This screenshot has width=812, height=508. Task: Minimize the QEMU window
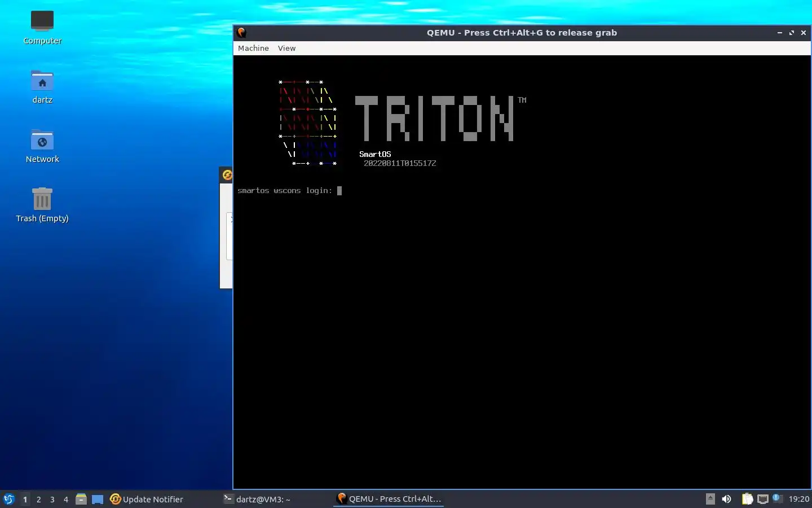[x=780, y=33]
